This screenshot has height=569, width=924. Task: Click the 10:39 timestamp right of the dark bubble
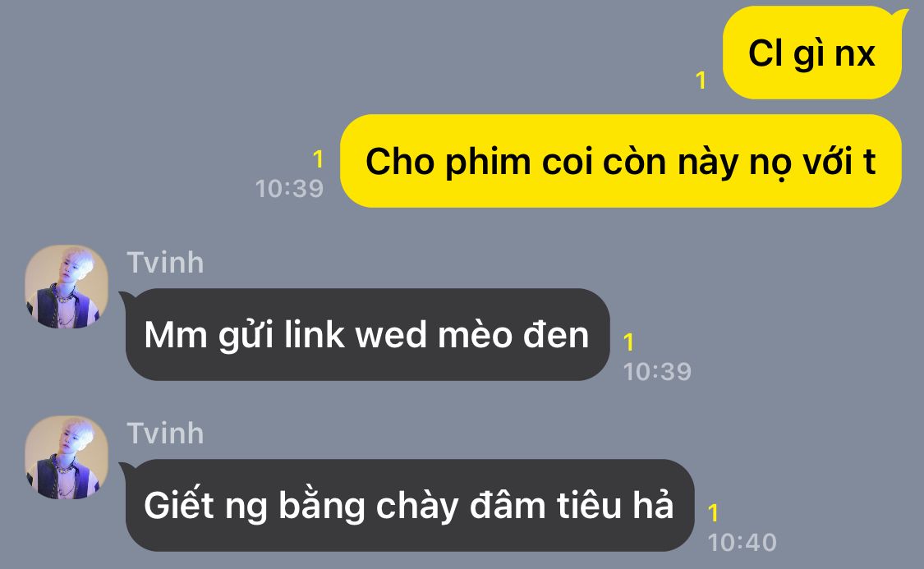pyautogui.click(x=657, y=372)
